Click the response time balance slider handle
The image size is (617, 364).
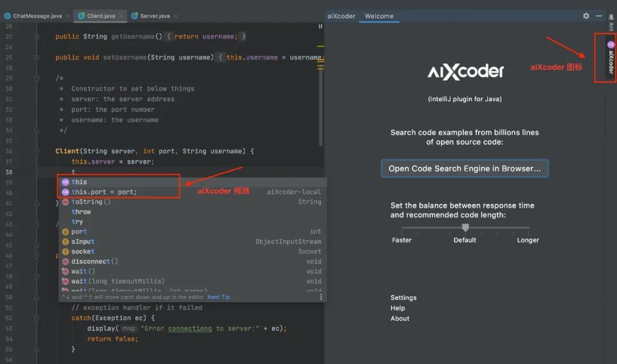click(465, 227)
